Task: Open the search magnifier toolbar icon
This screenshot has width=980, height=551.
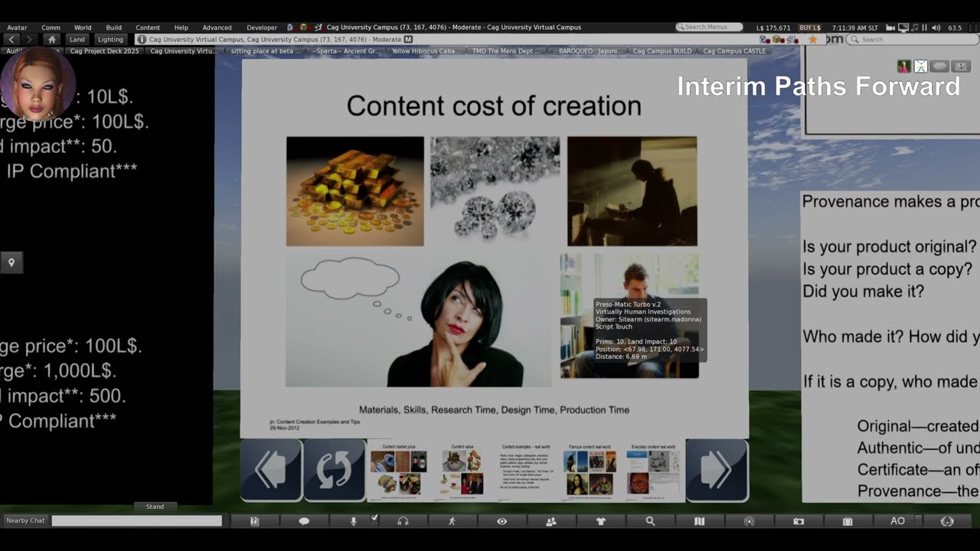Action: coord(650,521)
